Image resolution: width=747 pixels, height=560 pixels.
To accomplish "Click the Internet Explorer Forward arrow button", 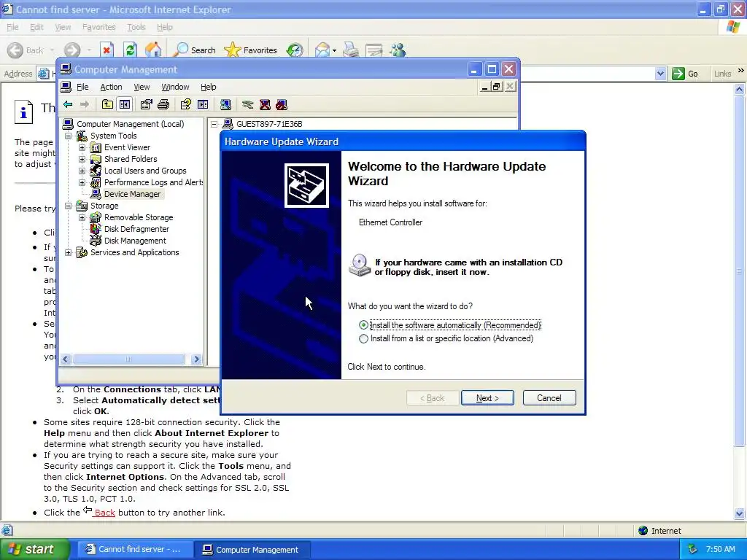I will 72,50.
